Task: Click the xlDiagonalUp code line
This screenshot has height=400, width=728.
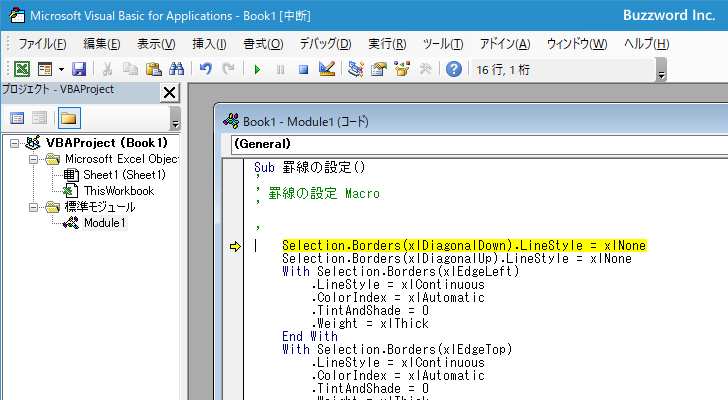Action: [457, 258]
